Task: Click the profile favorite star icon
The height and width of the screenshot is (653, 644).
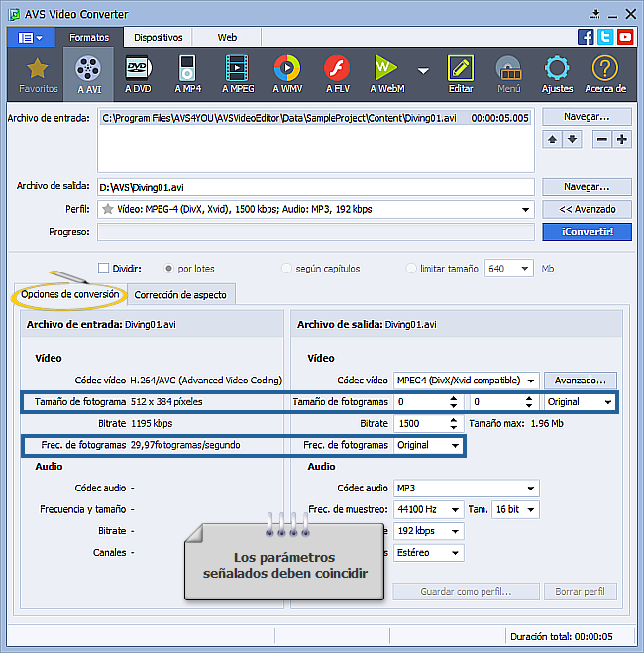Action: point(108,209)
